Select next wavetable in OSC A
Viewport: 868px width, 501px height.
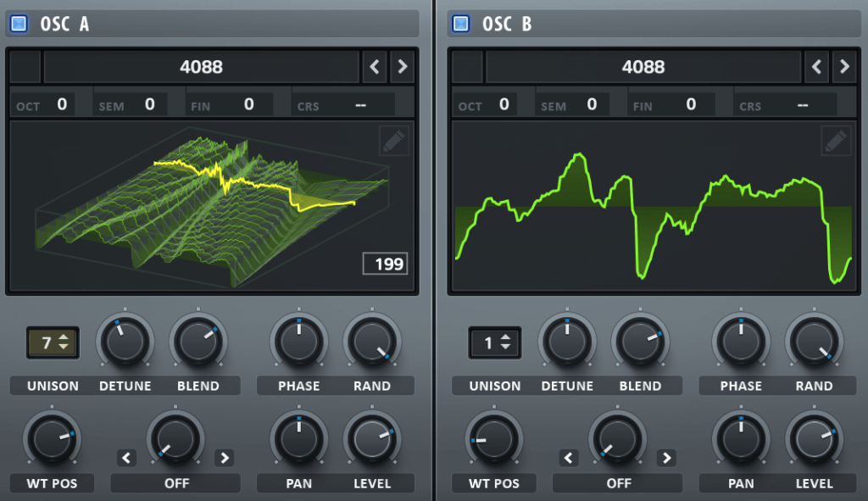click(403, 67)
